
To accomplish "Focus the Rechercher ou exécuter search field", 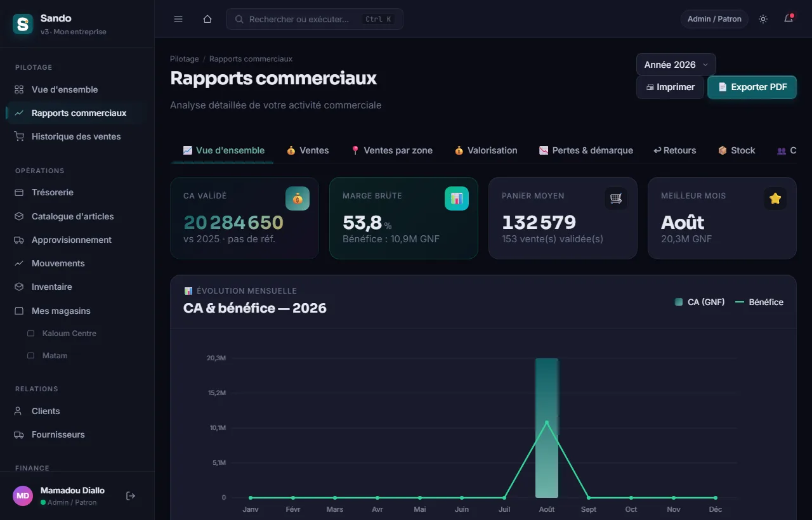I will coord(315,19).
